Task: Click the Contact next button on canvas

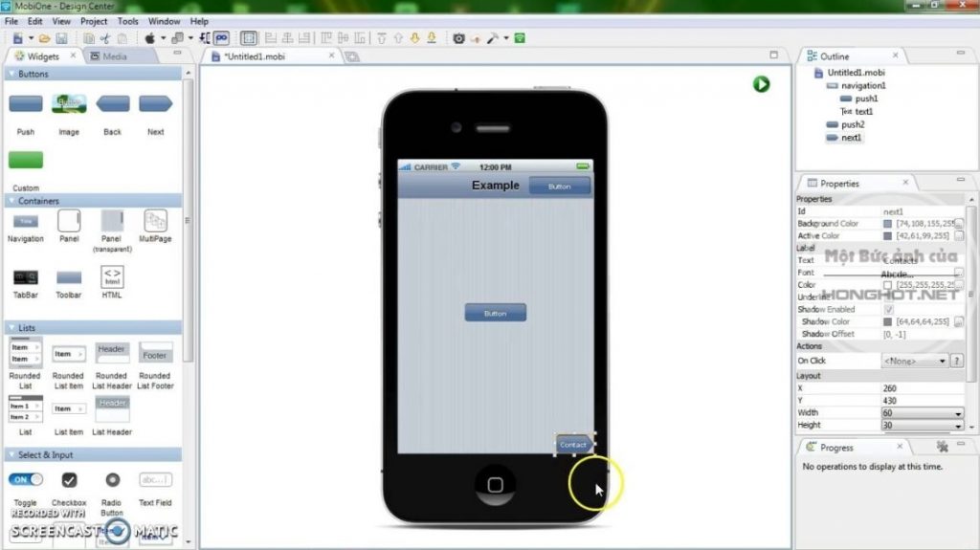Action: coord(574,445)
